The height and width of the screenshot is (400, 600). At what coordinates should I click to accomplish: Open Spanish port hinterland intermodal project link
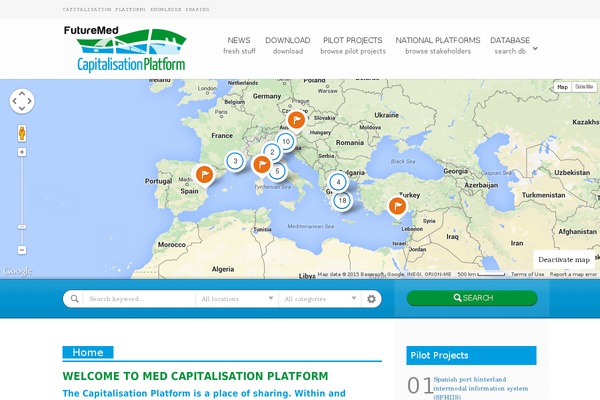pyautogui.click(x=481, y=388)
